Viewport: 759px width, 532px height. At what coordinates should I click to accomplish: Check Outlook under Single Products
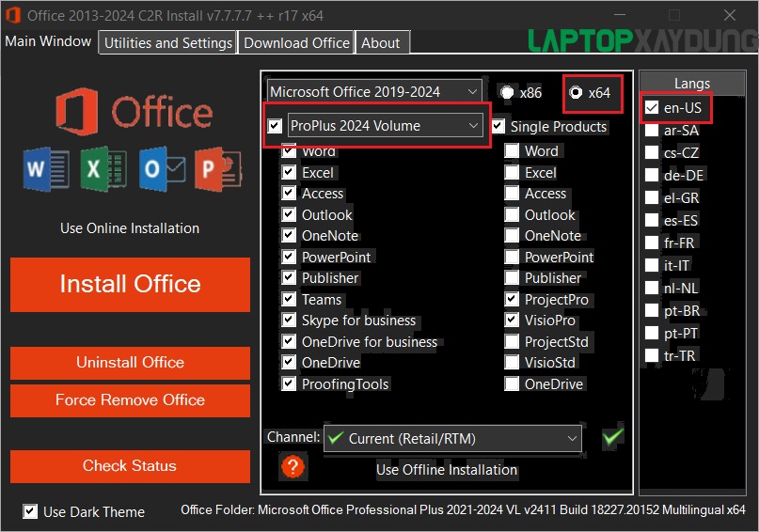click(512, 214)
